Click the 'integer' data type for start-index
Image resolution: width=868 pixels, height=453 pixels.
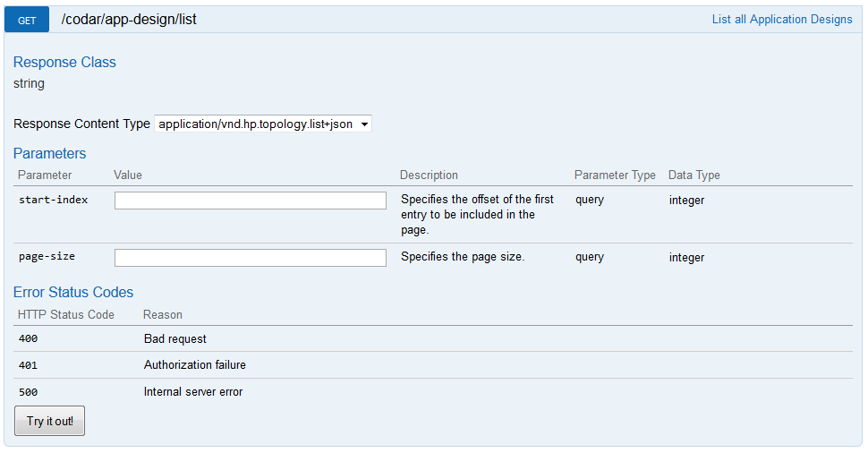click(x=686, y=200)
